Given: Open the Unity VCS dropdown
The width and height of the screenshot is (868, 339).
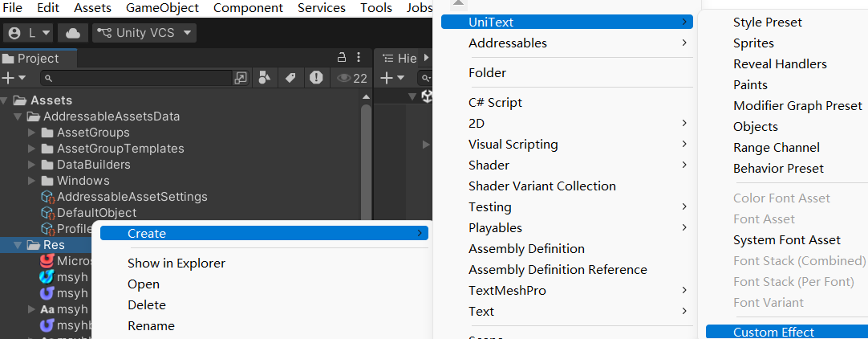Looking at the screenshot, I should (x=144, y=33).
